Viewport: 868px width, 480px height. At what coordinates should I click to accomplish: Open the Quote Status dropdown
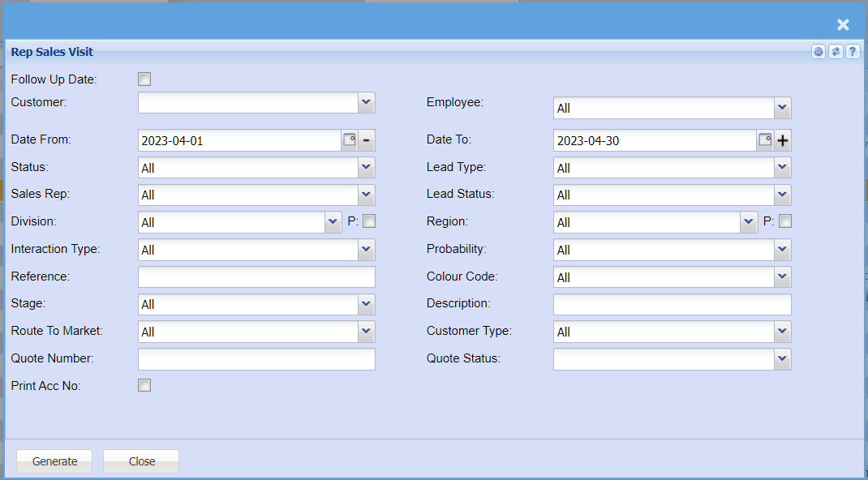pos(782,358)
